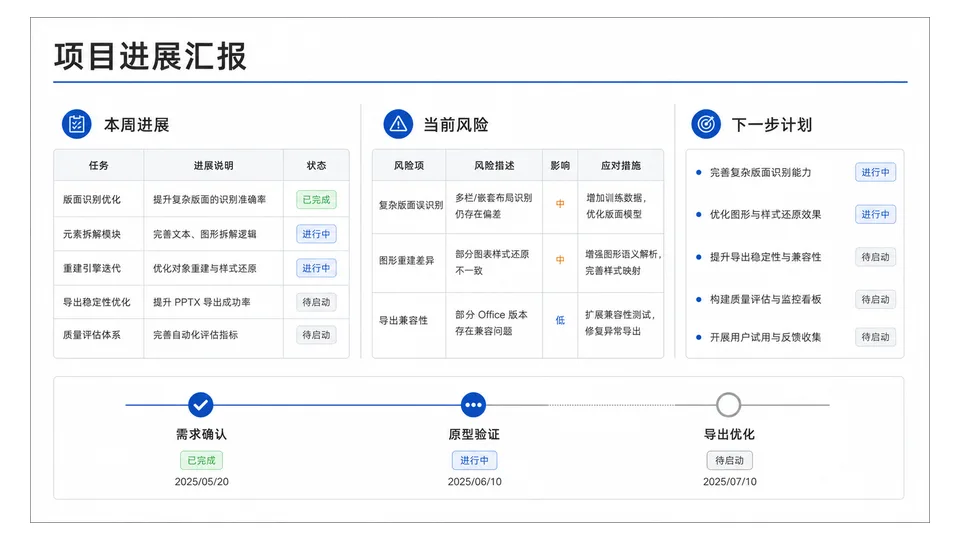
Task: Click the 进行中 badge under 原型验证
Action: [474, 460]
